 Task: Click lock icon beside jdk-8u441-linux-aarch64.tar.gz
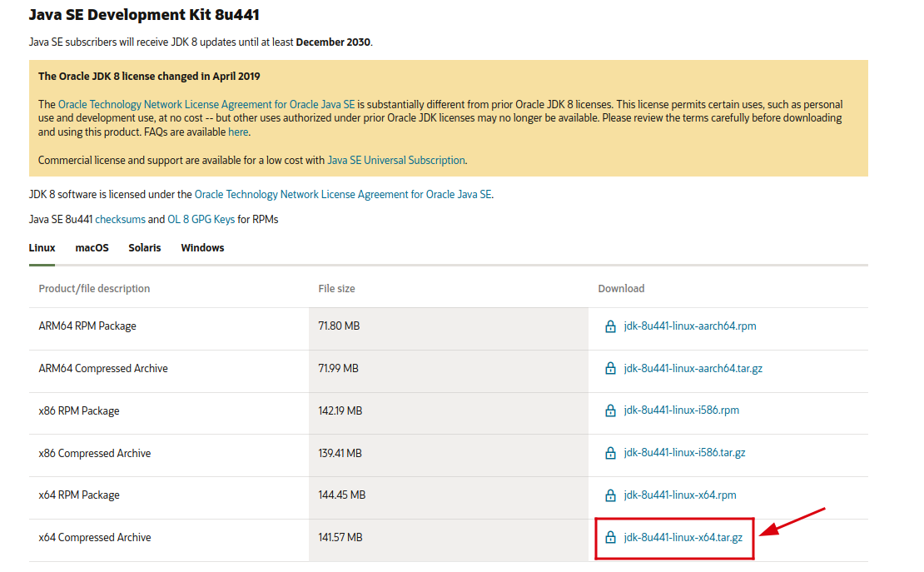(610, 369)
